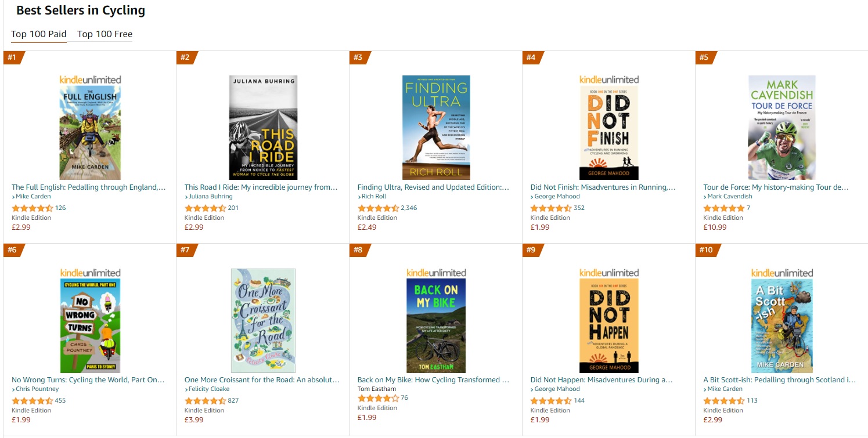Click the star rating below Back on My Bike
Image resolution: width=868 pixels, height=438 pixels.
point(374,398)
